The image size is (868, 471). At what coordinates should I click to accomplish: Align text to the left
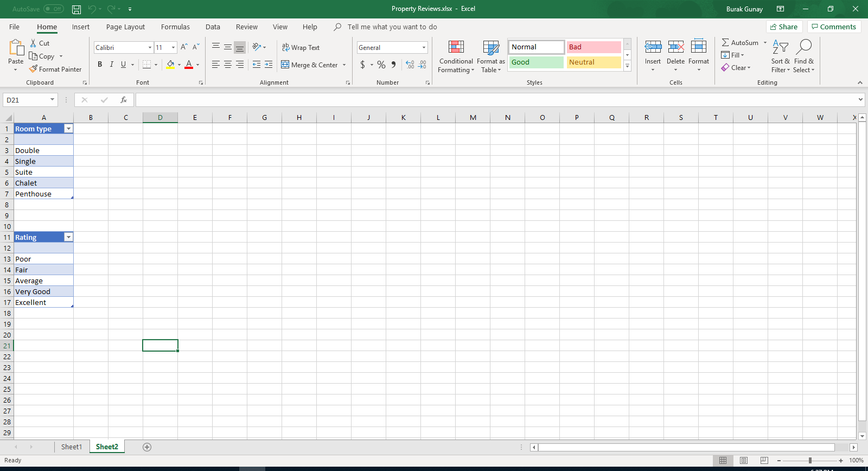(216, 65)
